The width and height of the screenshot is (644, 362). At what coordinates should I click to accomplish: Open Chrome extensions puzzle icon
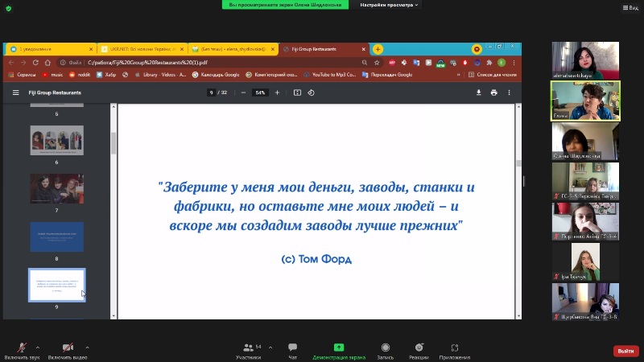[489, 63]
